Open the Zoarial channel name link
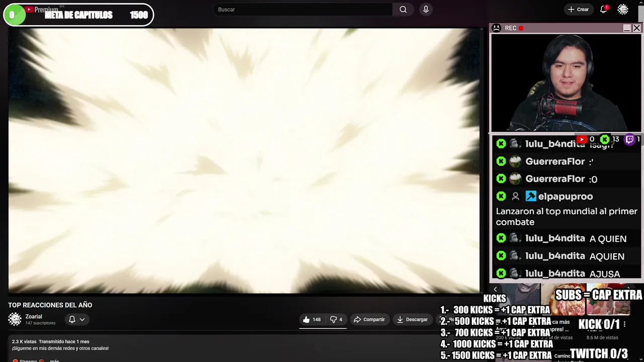Image resolution: width=644 pixels, height=362 pixels. pyautogui.click(x=34, y=316)
